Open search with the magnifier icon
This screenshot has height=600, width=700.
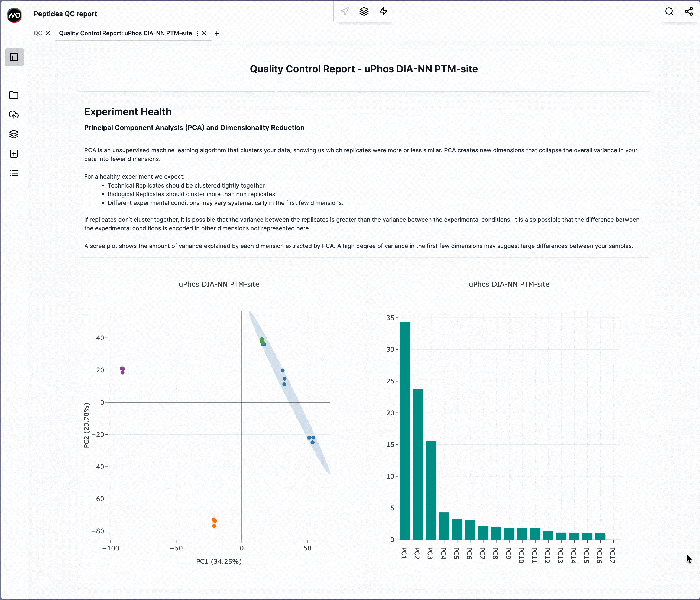pyautogui.click(x=669, y=11)
